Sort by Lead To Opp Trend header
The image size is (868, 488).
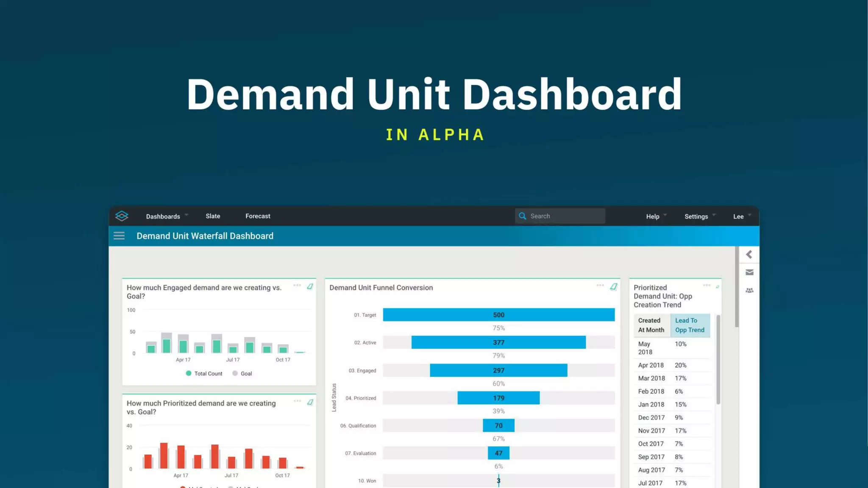[690, 325]
